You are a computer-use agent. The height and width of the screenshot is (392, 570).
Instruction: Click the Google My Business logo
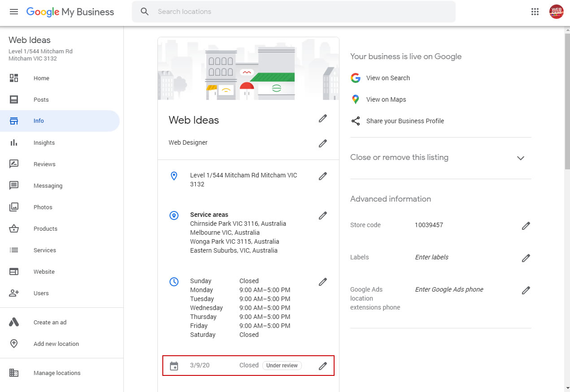[x=70, y=12]
